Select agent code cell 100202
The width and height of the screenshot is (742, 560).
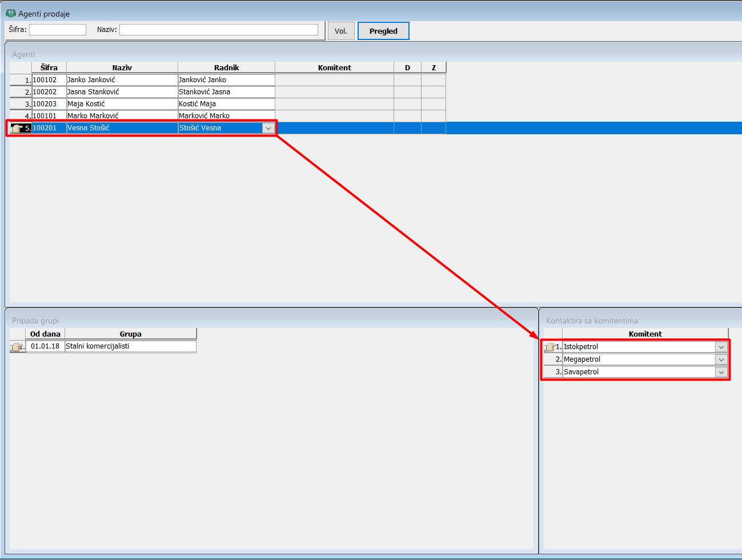[x=49, y=92]
